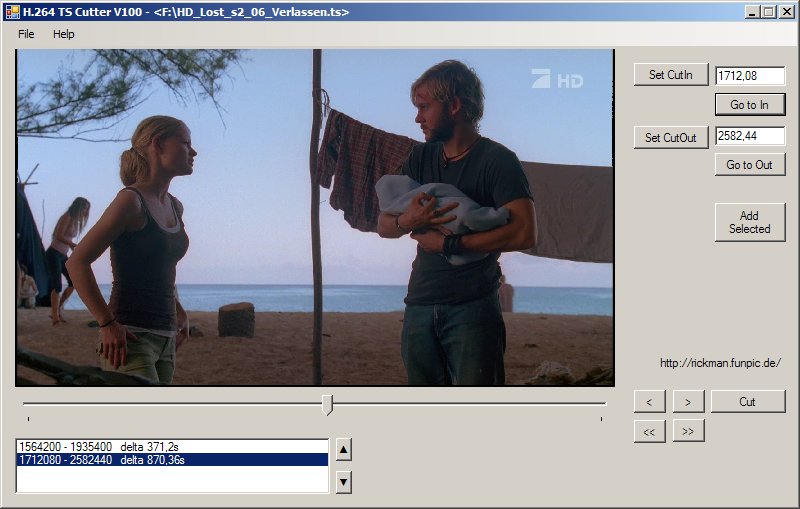The image size is (800, 509).
Task: Jump to In point with Go to In
Action: pos(749,105)
